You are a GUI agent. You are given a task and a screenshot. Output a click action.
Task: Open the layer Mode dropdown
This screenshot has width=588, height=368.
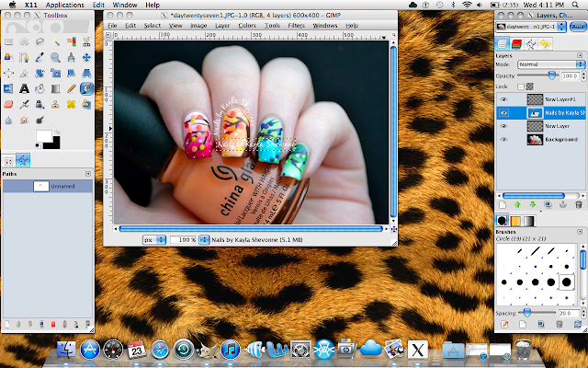point(551,64)
